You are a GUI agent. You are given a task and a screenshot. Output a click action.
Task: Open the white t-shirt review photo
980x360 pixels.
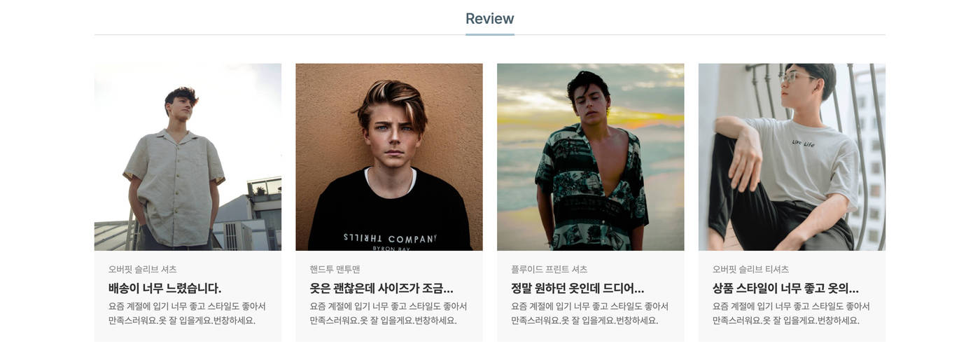click(x=792, y=157)
